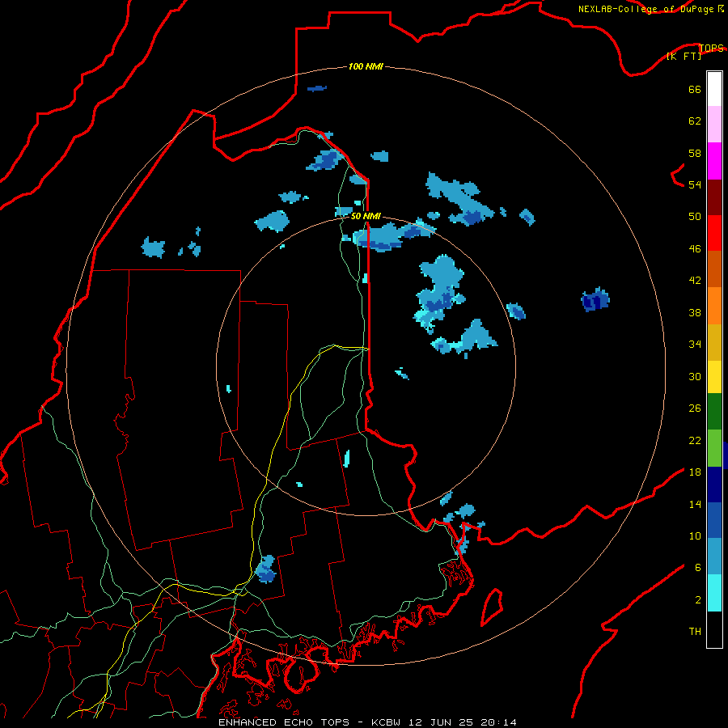Click the legend value 42
Image resolution: width=728 pixels, height=728 pixels.
[695, 281]
